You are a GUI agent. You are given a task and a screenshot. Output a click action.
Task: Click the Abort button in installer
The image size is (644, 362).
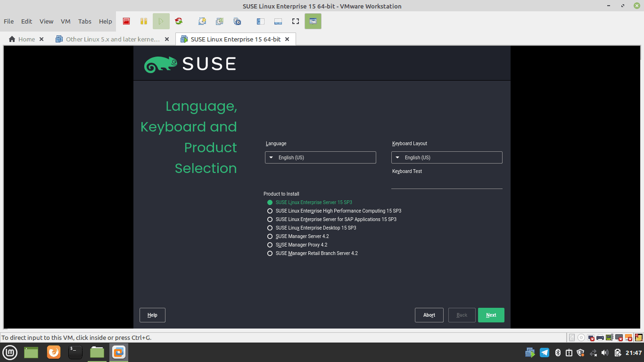[429, 315]
